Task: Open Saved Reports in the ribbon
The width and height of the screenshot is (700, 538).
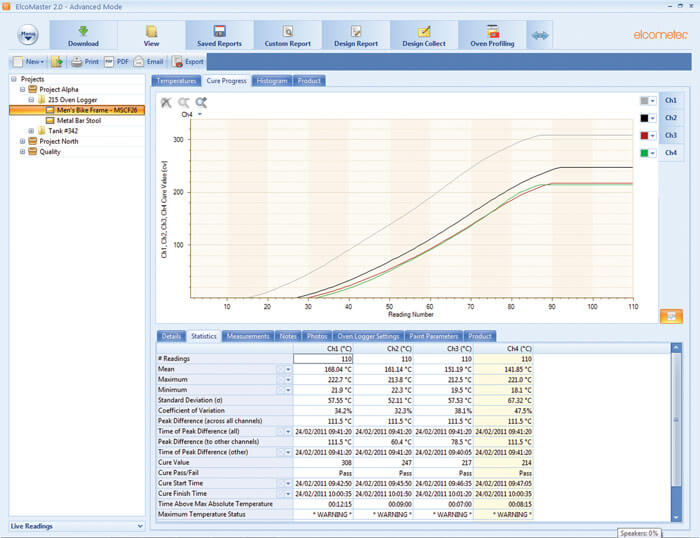Action: pos(219,36)
